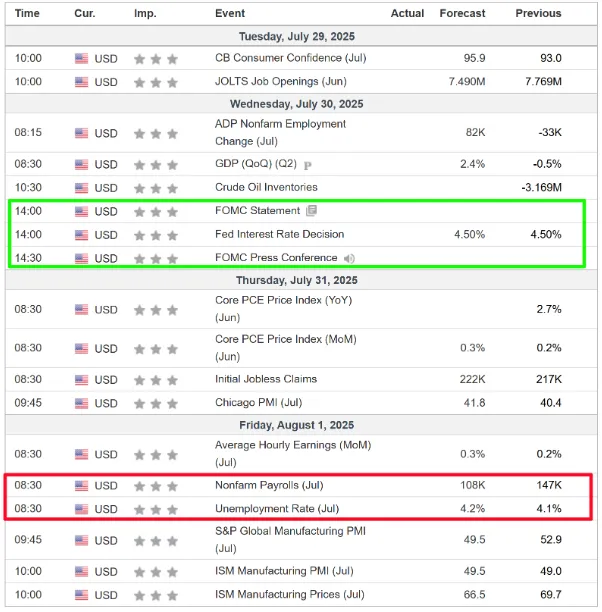Viewport: 602px width, 612px height.
Task: Click the US flag in the CB Consumer Confidence row
Action: pos(82,58)
